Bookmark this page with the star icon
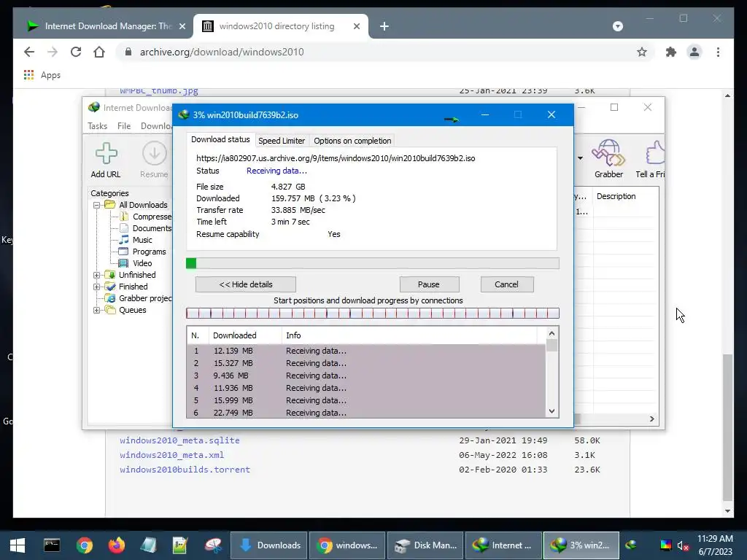Viewport: 747px width, 560px height. [642, 52]
